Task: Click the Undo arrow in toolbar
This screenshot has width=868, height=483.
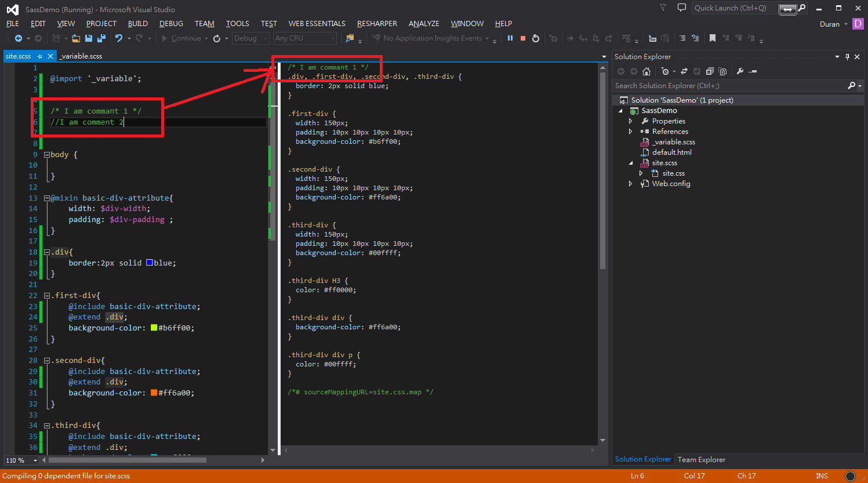Action: click(118, 38)
